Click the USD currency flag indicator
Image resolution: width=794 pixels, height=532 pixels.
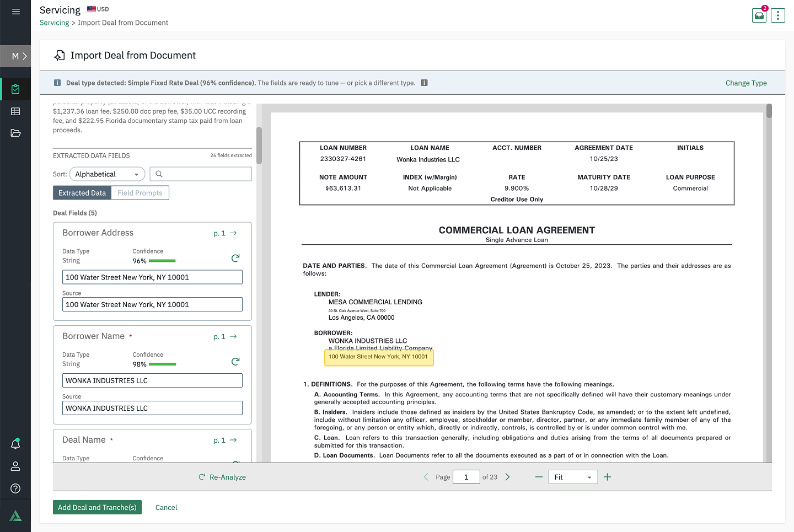coord(98,9)
